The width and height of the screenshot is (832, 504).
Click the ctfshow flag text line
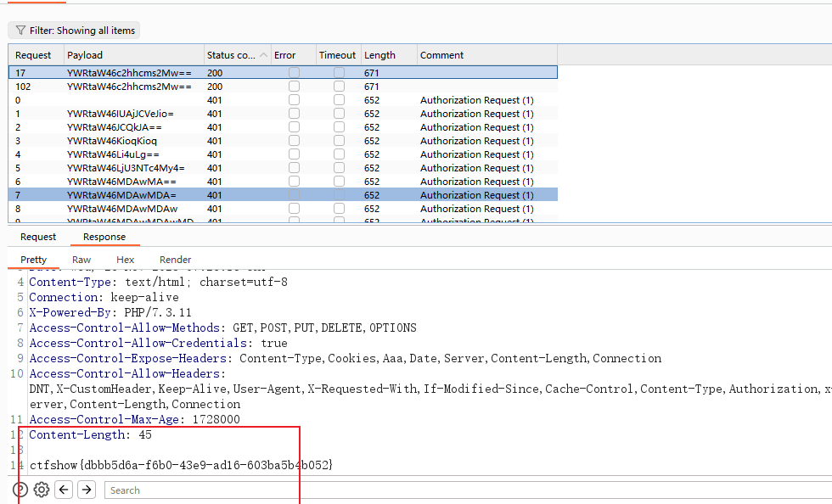(181, 465)
